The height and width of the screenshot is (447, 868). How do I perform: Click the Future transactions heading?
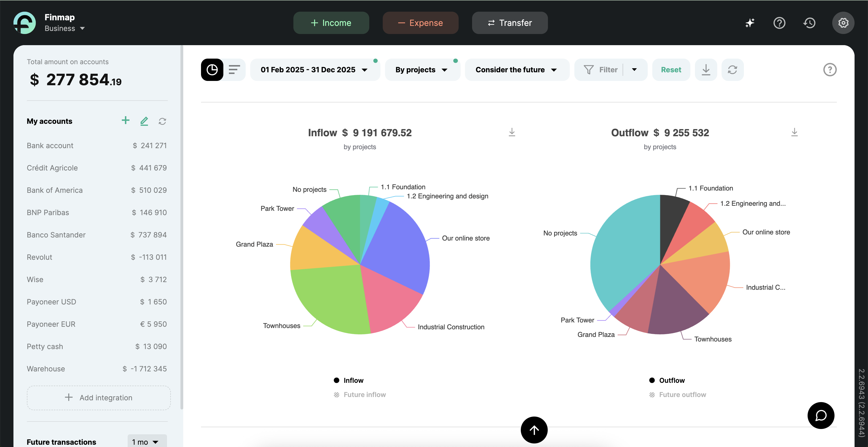(61, 442)
